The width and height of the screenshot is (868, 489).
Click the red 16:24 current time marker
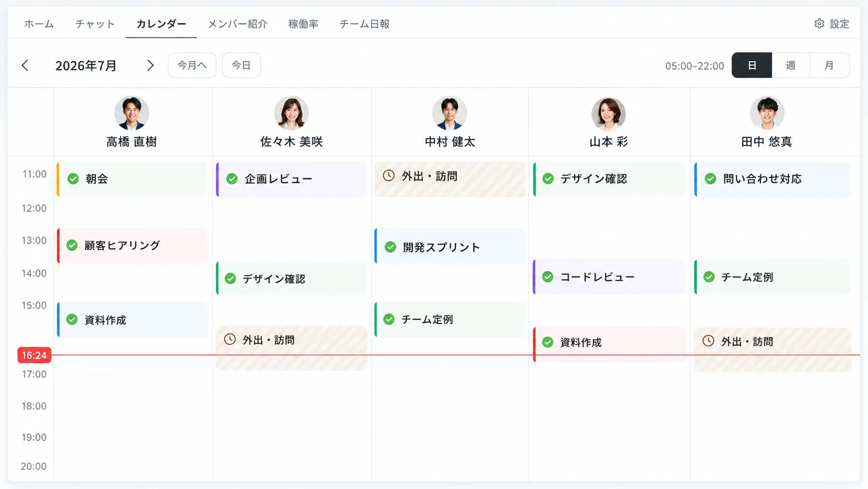34,355
